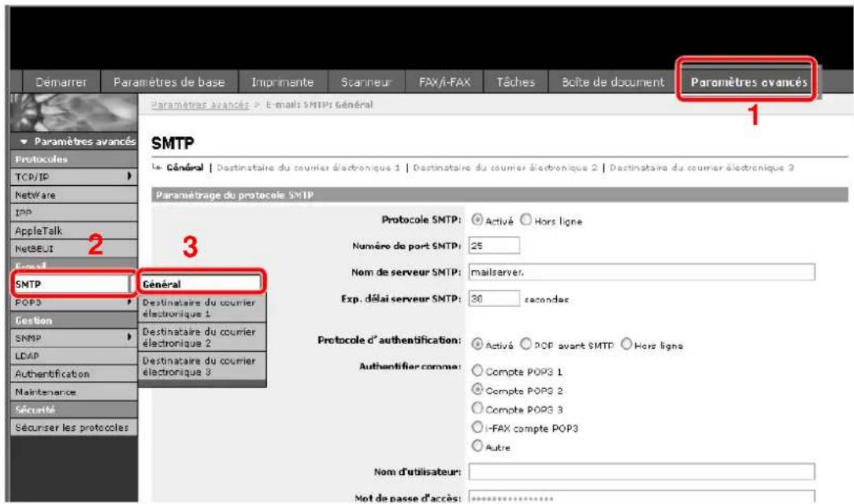Image resolution: width=854 pixels, height=504 pixels.
Task: Click the Mot de passe d'accès field
Action: pyautogui.click(x=641, y=497)
